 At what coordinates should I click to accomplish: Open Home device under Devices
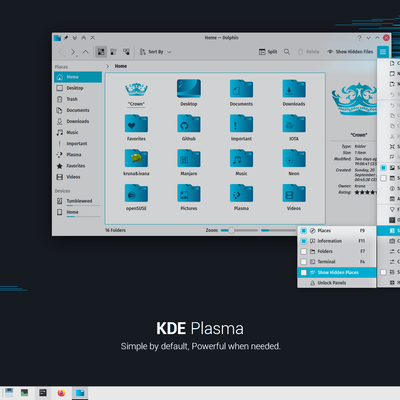pyautogui.click(x=78, y=212)
